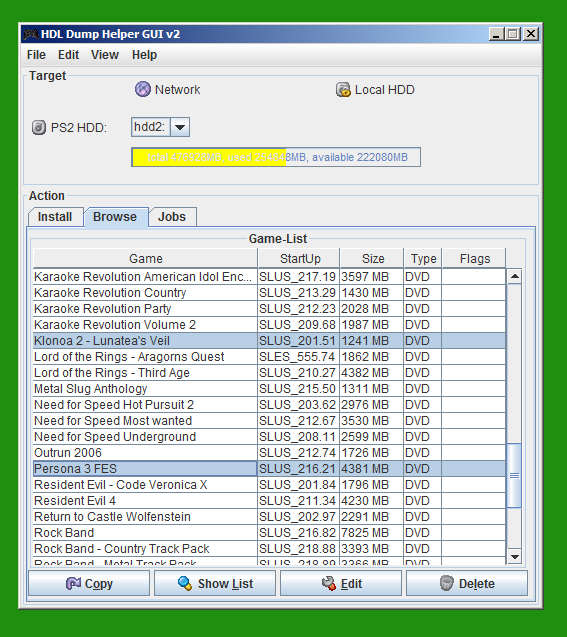Click the Copy button
Image resolution: width=567 pixels, height=637 pixels.
point(89,583)
